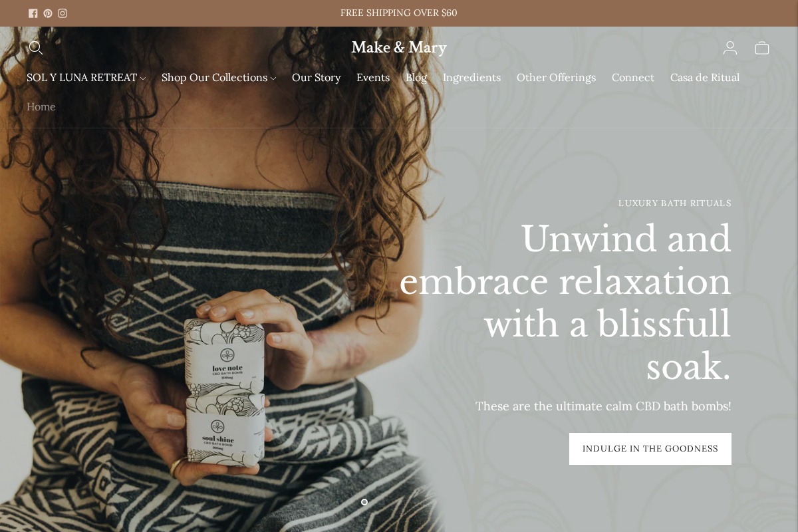The height and width of the screenshot is (532, 798).
Task: Open the Connect page link
Action: point(633,78)
